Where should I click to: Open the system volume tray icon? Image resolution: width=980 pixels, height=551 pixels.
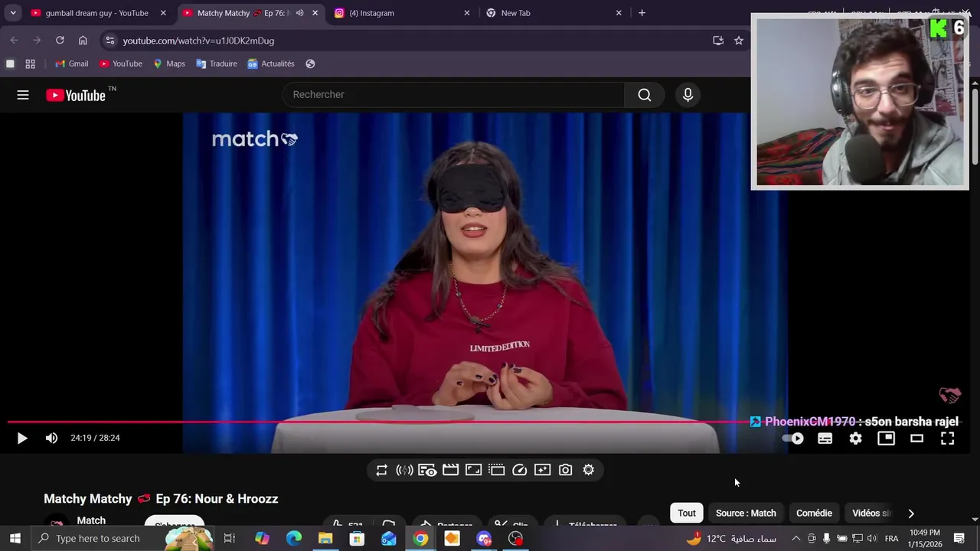872,539
